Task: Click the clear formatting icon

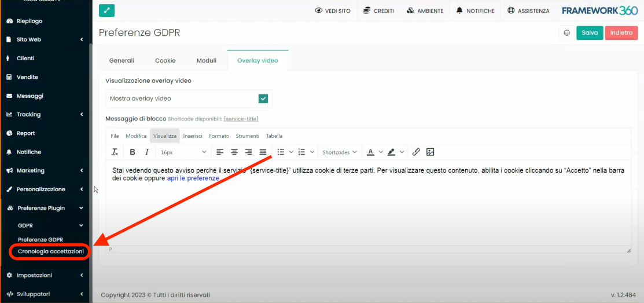Action: (115, 152)
